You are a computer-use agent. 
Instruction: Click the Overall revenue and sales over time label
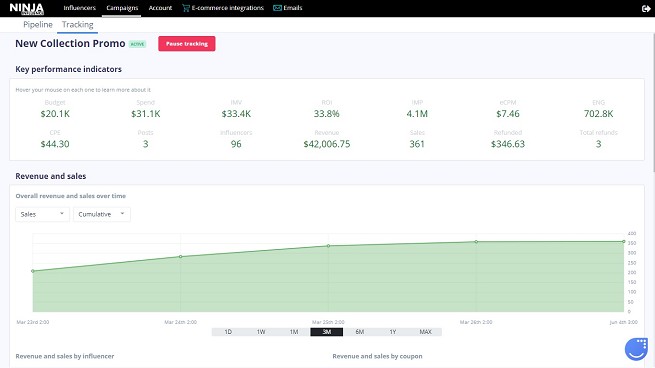[x=71, y=196]
